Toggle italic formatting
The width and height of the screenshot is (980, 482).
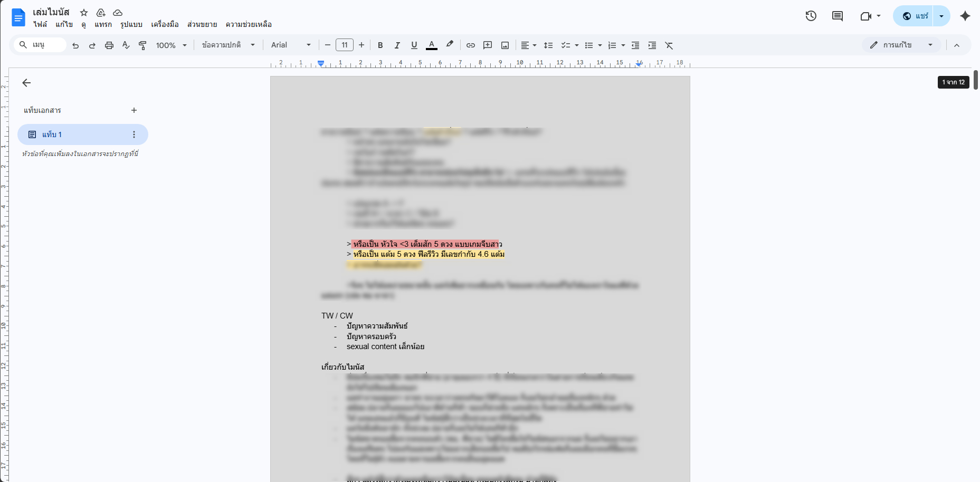(397, 45)
